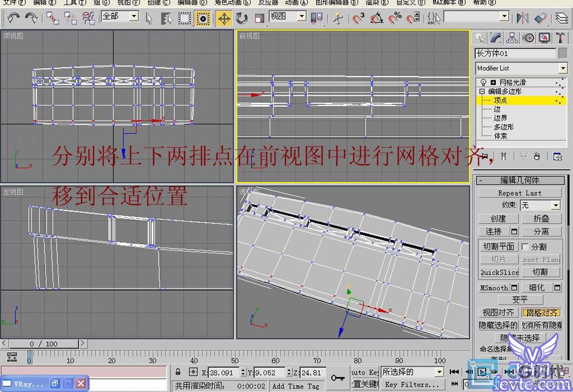Switch to the Create command panel tab
The height and width of the screenshot is (392, 573).
point(480,38)
